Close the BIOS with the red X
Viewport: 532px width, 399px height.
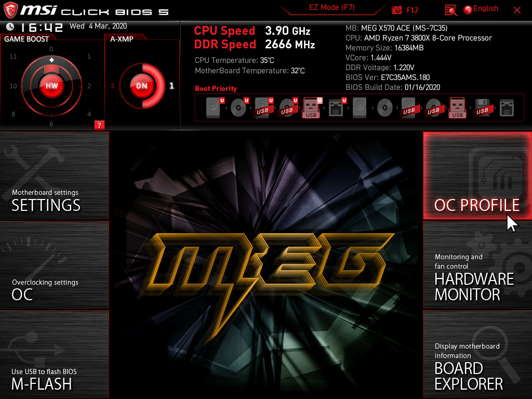coord(517,10)
